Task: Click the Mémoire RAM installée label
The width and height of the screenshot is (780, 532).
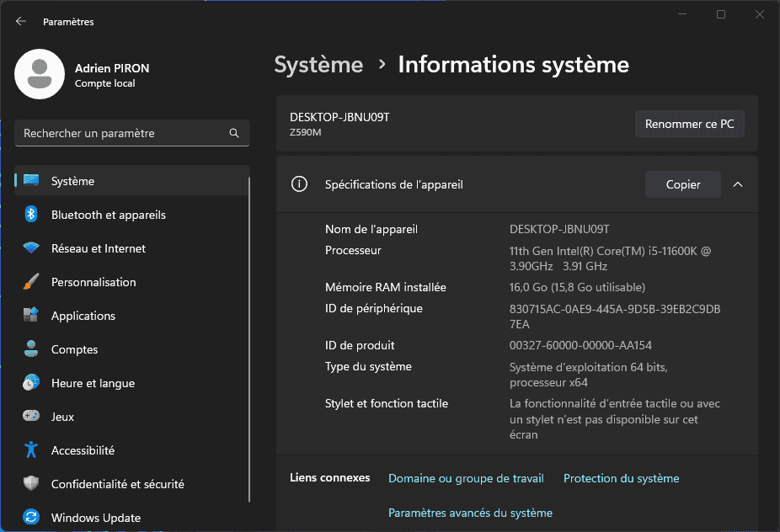Action: point(386,287)
